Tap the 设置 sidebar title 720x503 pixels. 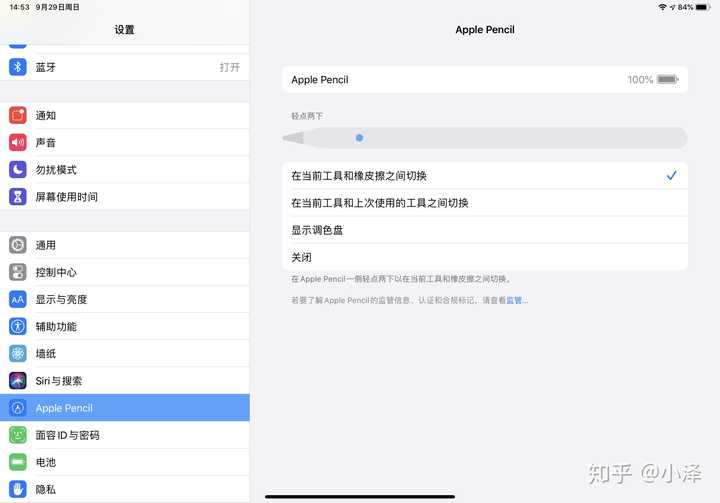coord(124,30)
